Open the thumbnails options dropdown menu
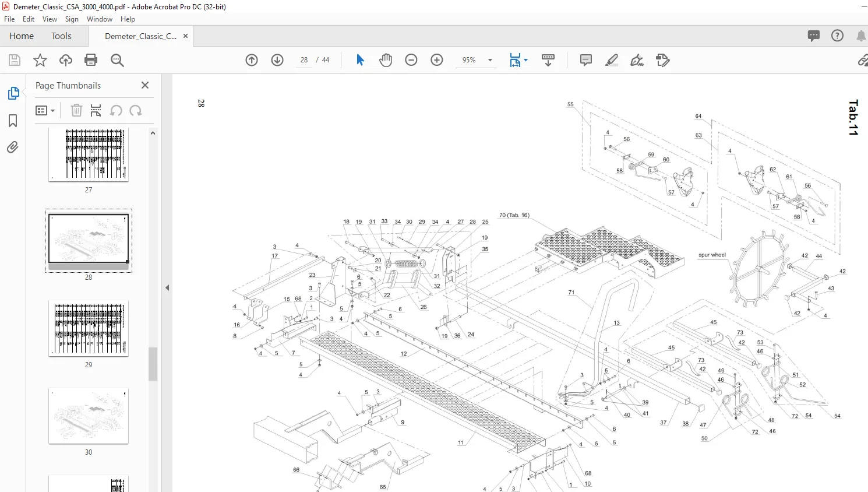Image resolution: width=868 pixels, height=492 pixels. [45, 110]
